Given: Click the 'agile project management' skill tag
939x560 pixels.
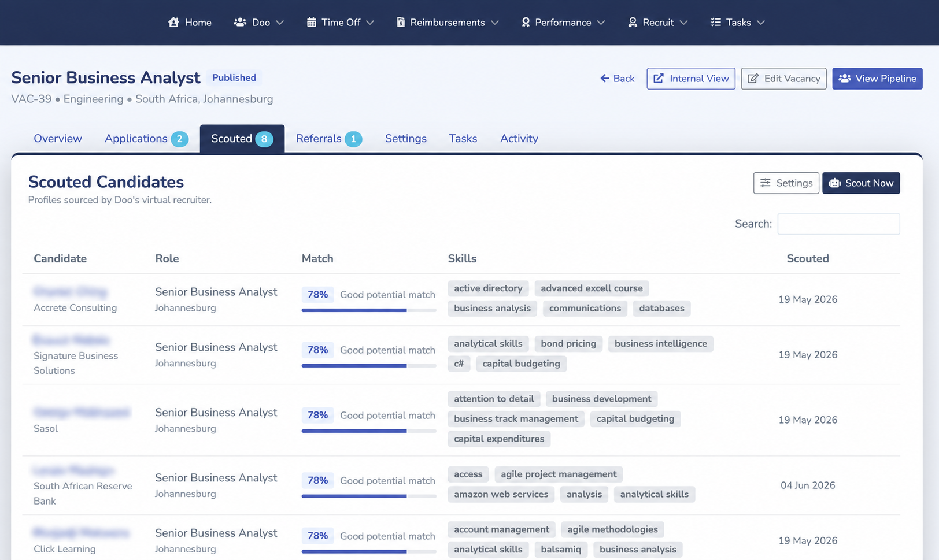Looking at the screenshot, I should point(559,474).
